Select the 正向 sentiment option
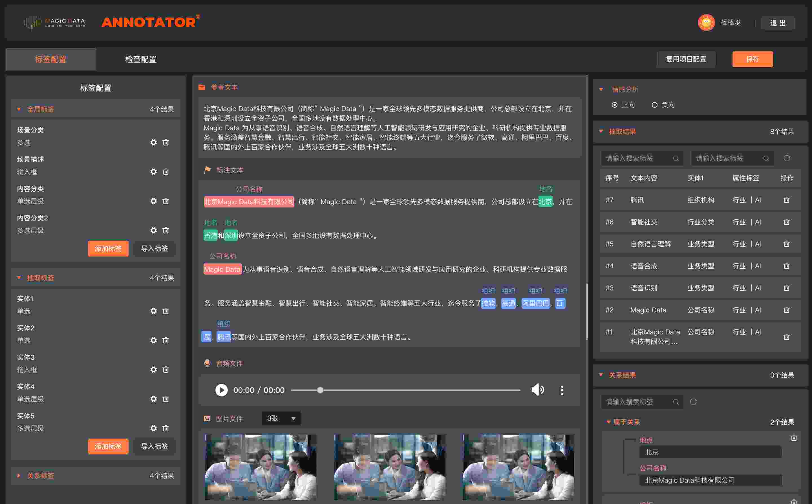 (614, 105)
